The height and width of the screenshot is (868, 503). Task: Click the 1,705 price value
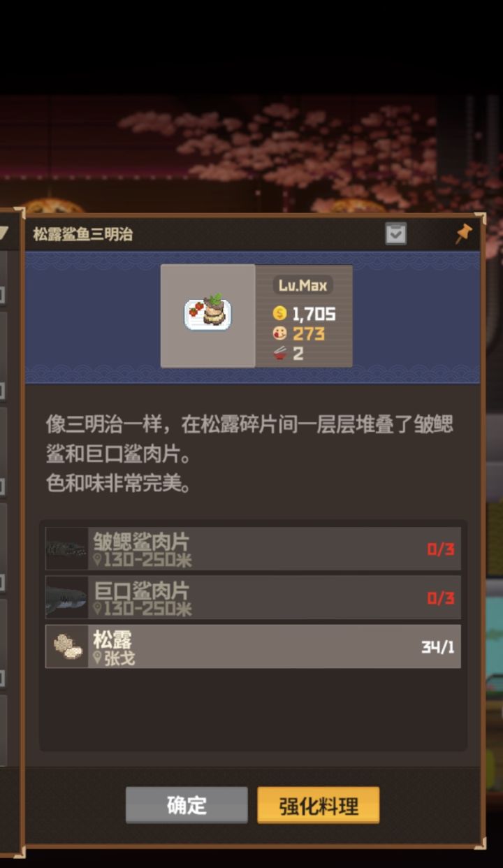314,313
